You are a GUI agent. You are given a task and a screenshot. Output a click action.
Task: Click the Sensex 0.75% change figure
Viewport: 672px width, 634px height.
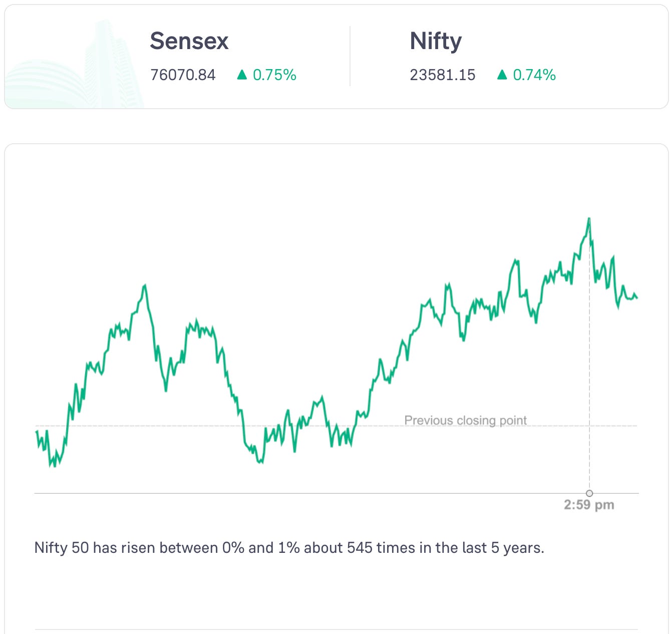pos(274,75)
